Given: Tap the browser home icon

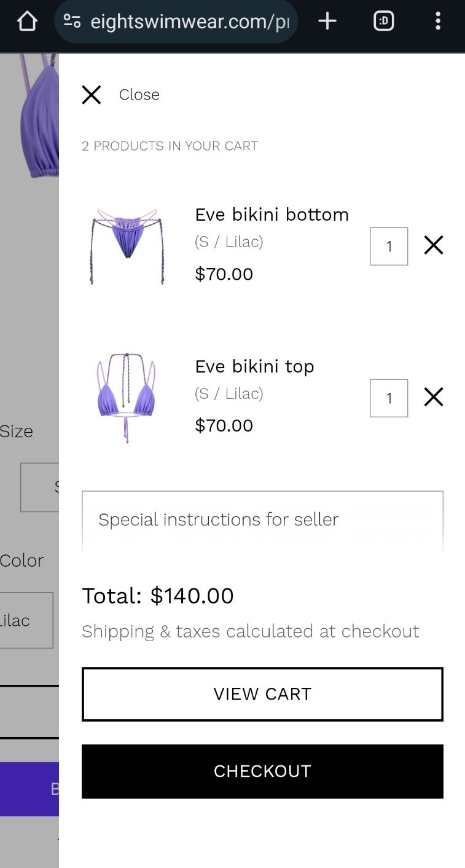Looking at the screenshot, I should coord(27,22).
